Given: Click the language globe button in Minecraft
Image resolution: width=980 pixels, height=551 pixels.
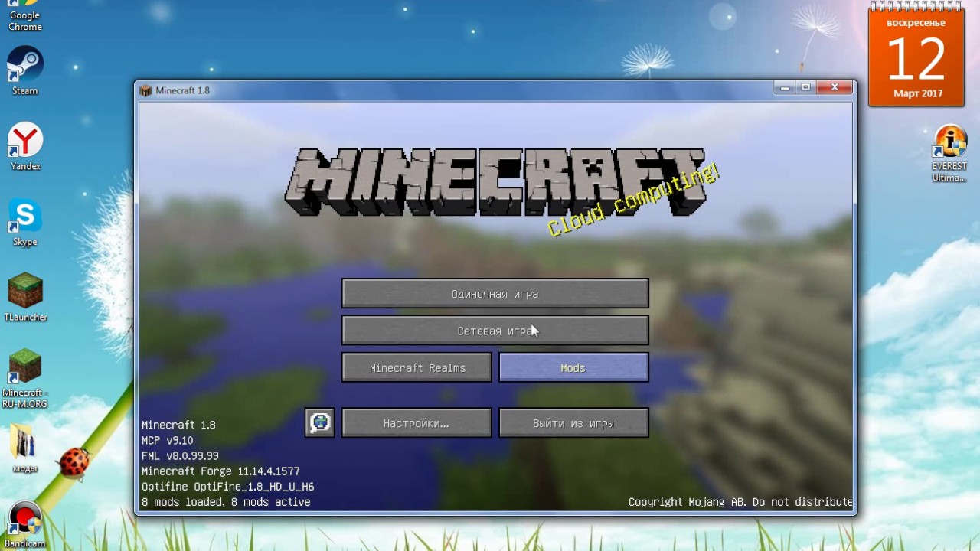Looking at the screenshot, I should pos(319,422).
